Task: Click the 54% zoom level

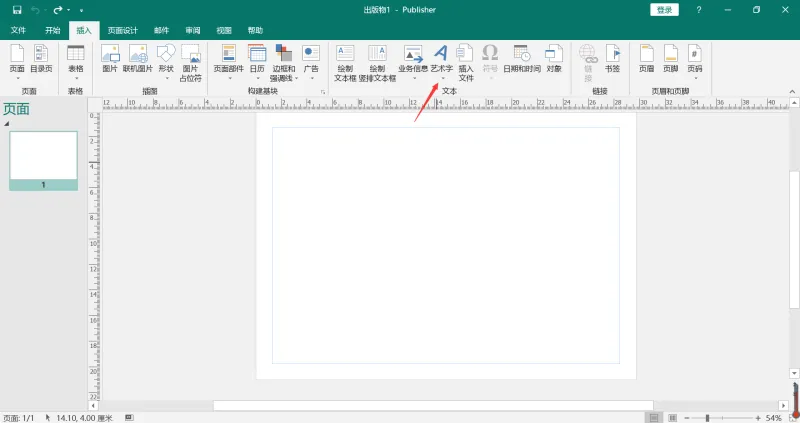Action: tap(773, 418)
